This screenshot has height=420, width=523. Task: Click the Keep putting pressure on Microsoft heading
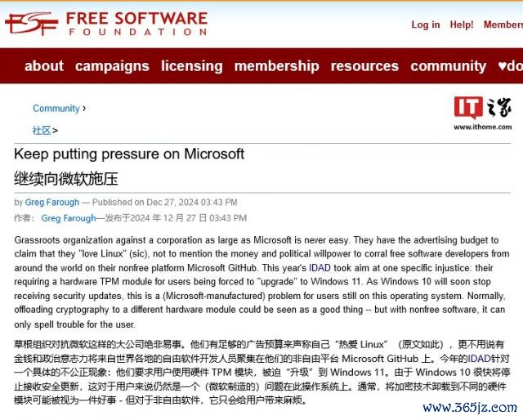129,154
